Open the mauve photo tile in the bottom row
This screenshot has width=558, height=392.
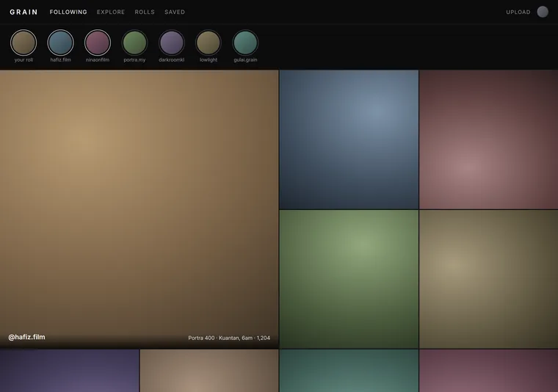pyautogui.click(x=488, y=371)
